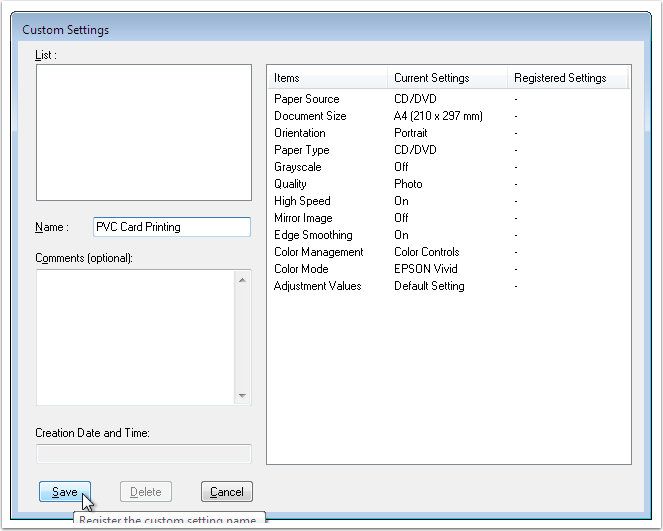The image size is (663, 531).
Task: Click the empty List box
Action: coord(143,133)
